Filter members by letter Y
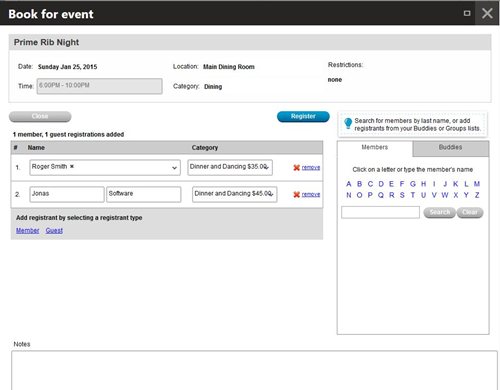This screenshot has height=390, width=500. 466,195
